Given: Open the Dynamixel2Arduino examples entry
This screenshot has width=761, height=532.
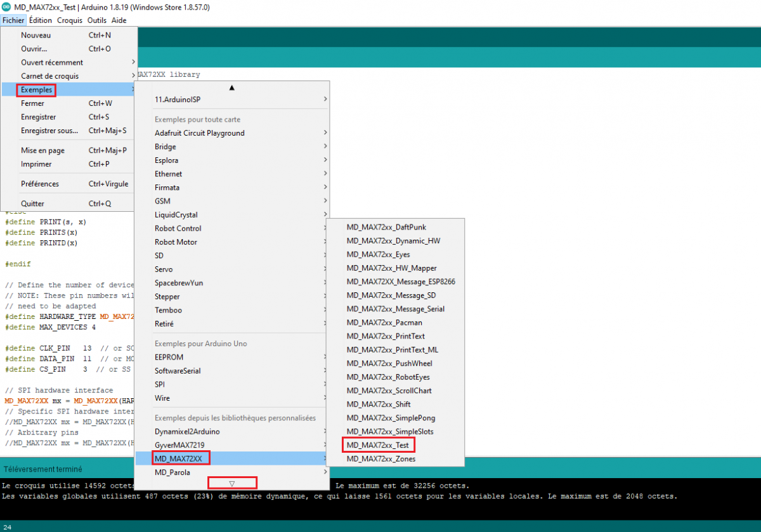Looking at the screenshot, I should pos(231,432).
